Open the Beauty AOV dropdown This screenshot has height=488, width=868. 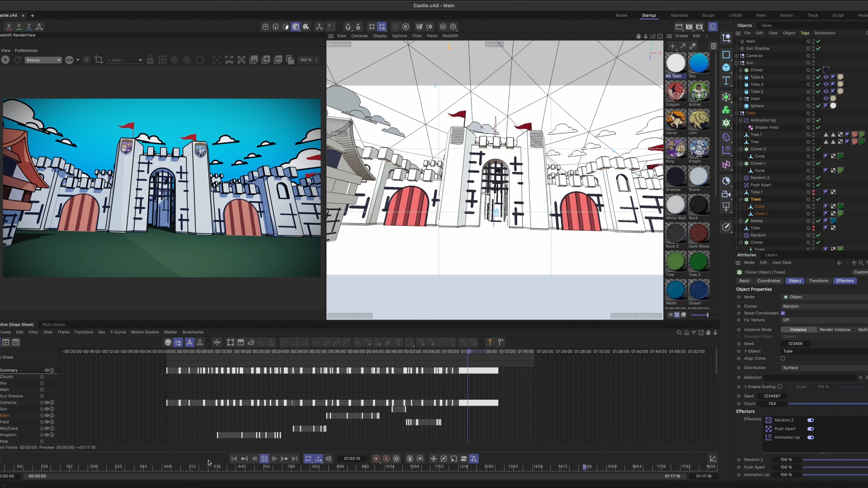(43, 60)
